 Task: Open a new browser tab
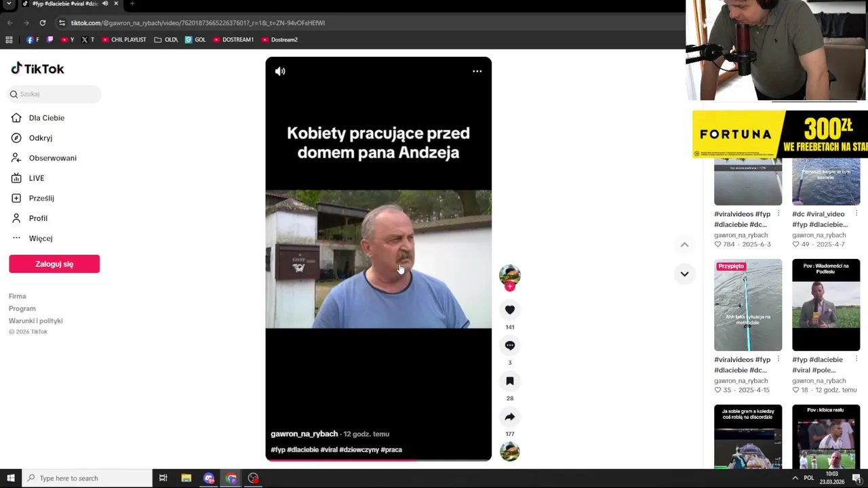pos(132,3)
